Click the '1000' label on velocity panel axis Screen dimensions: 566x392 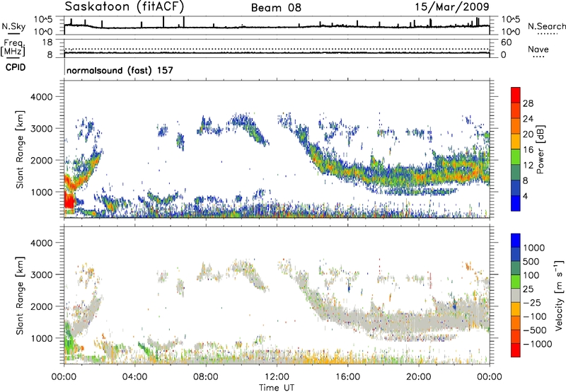(41, 338)
